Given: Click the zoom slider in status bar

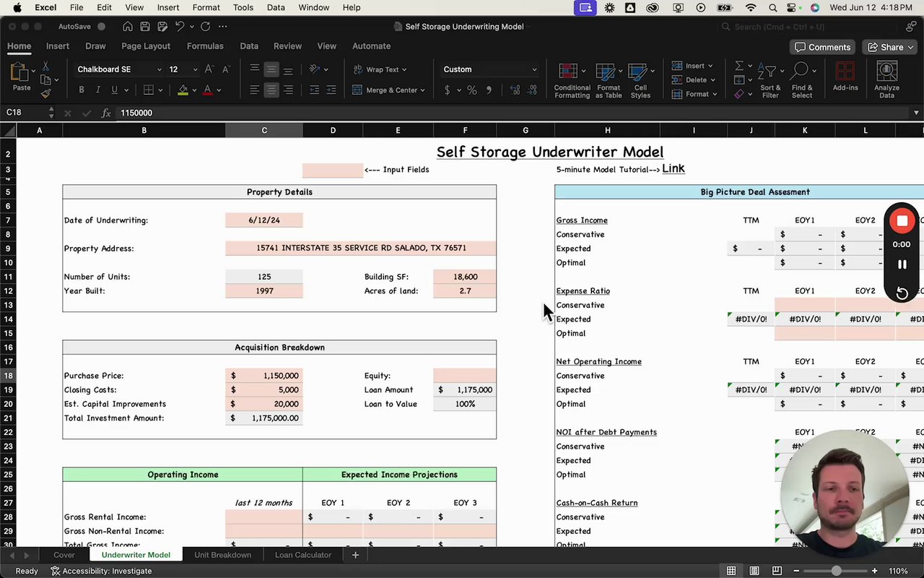Looking at the screenshot, I should coord(836,571).
